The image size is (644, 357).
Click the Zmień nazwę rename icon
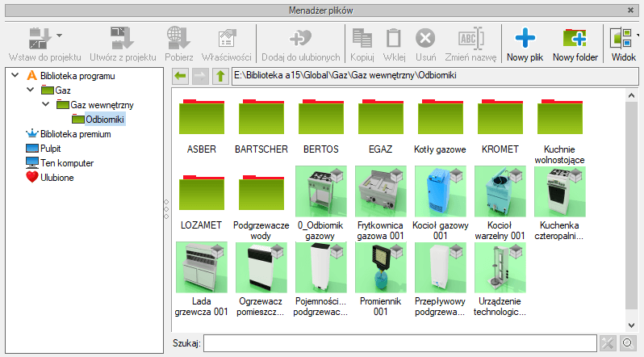470,38
